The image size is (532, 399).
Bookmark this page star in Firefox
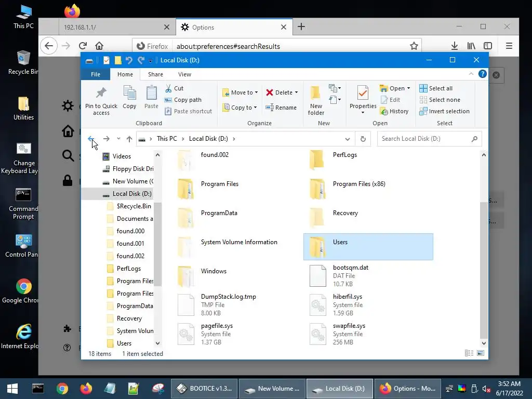414,46
